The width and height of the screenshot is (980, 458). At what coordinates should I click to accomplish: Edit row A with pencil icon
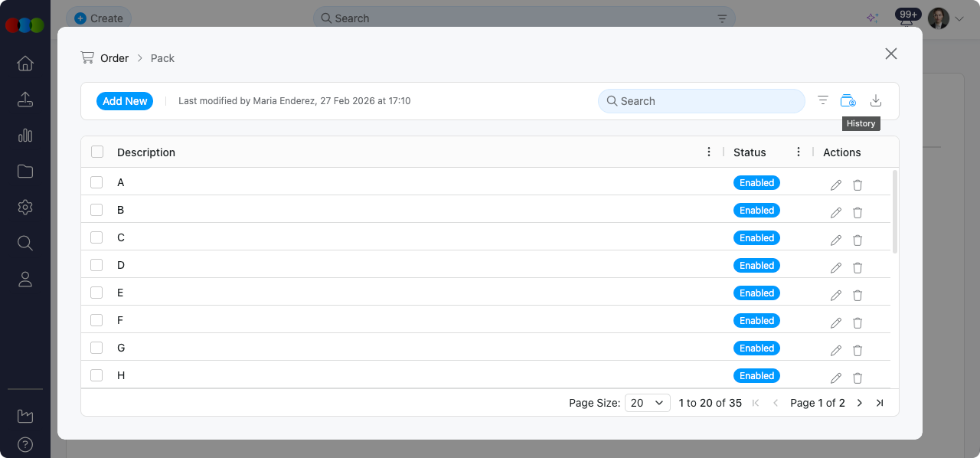(x=836, y=185)
